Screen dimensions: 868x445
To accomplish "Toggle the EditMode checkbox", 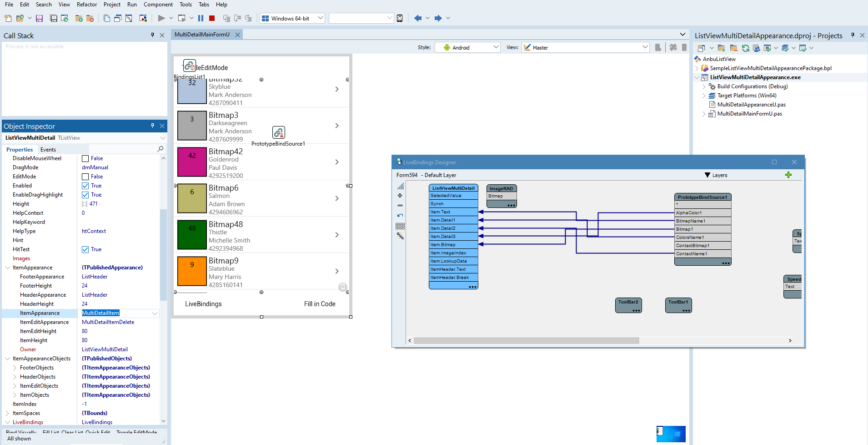I will click(x=85, y=177).
